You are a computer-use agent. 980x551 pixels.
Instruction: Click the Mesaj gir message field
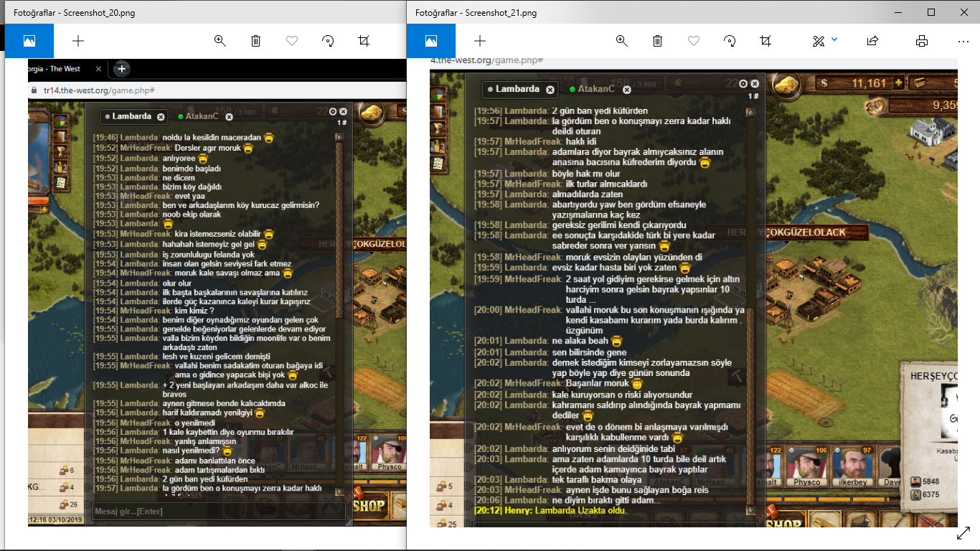pos(215,511)
